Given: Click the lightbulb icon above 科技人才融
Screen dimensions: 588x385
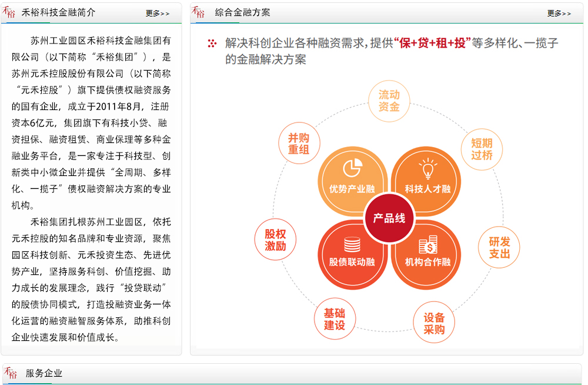Looking at the screenshot, I should point(427,168).
